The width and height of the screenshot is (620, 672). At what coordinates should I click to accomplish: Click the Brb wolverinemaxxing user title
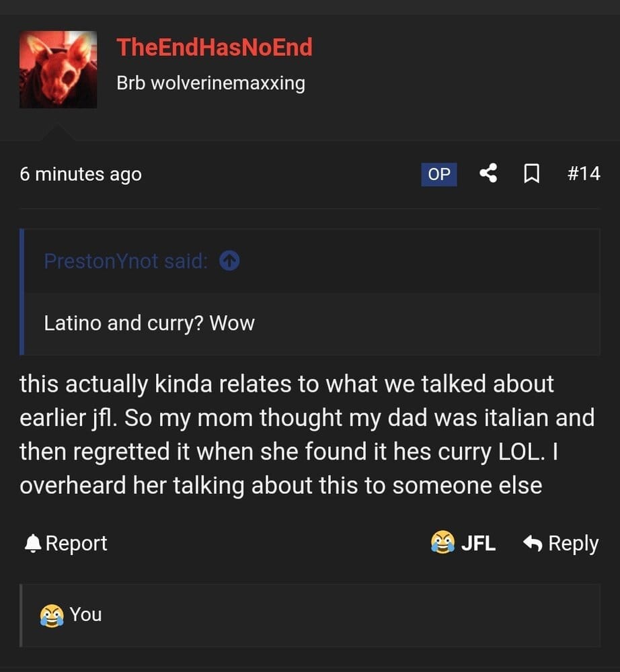coord(210,83)
